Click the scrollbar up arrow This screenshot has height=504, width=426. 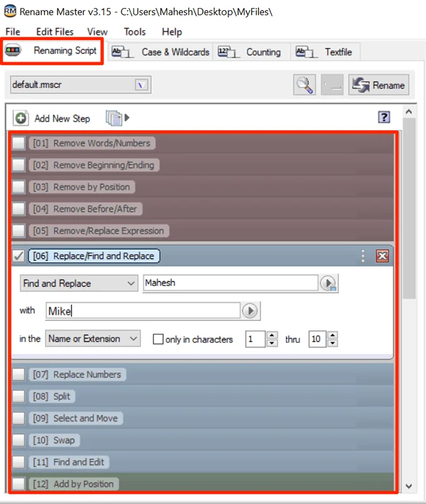408,112
